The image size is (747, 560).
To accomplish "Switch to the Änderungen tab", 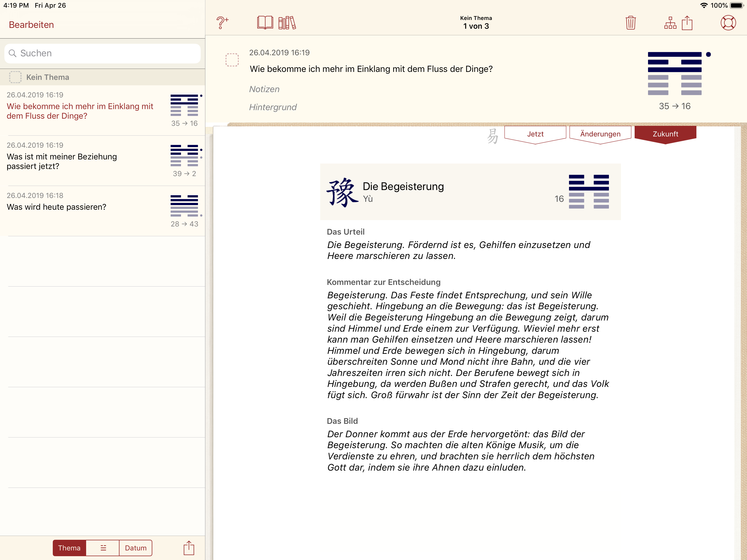I will click(600, 134).
